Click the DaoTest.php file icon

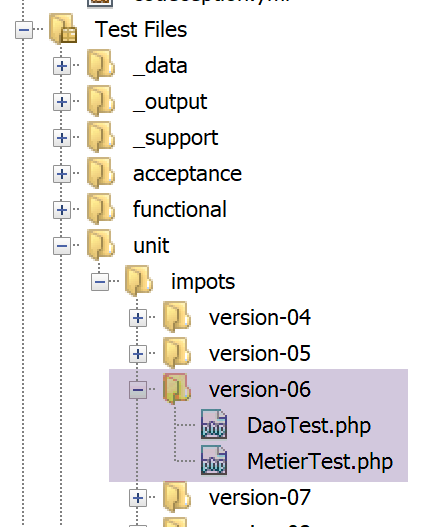(214, 424)
